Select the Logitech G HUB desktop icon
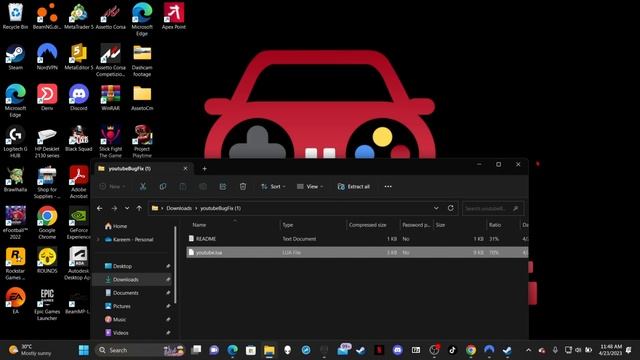The image size is (640, 360). click(16, 142)
